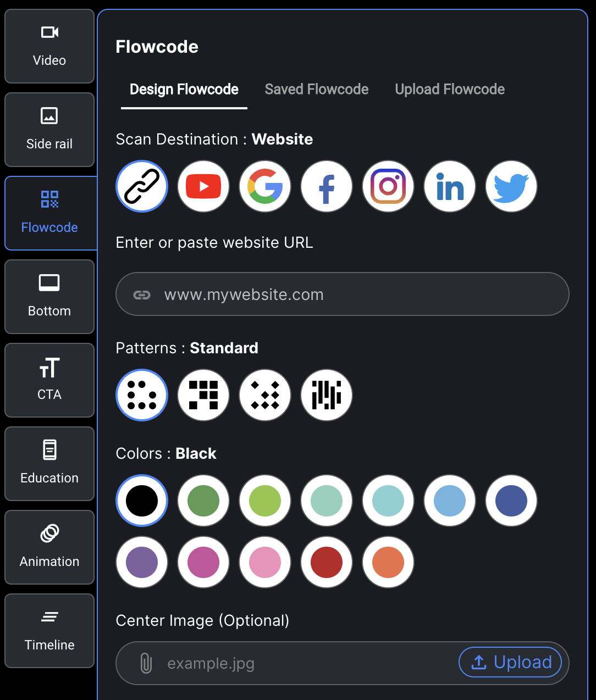
Task: Select the website link destination icon
Action: [x=142, y=186]
